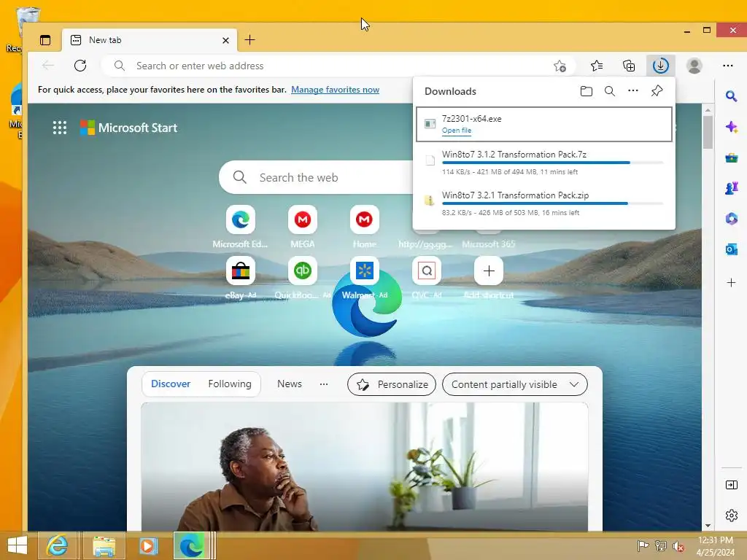Open Edge Settings and more menu

727,66
